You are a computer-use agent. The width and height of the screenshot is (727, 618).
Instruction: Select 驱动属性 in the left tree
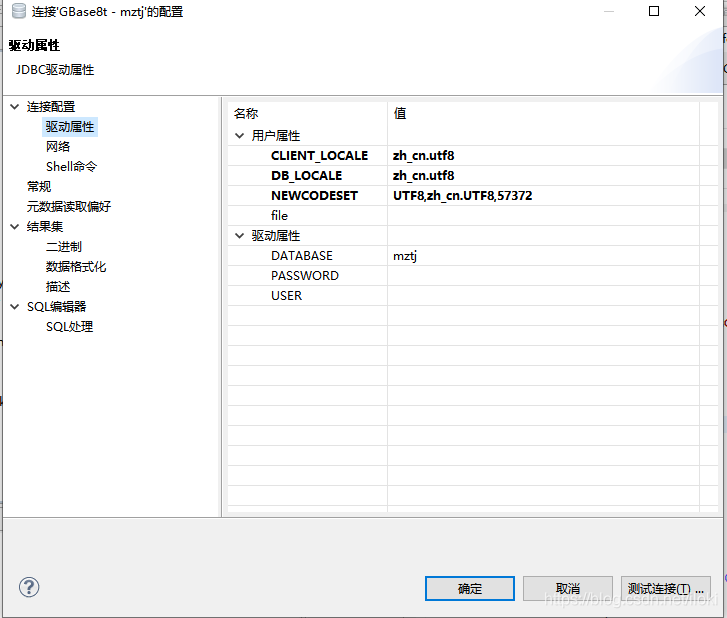pos(70,127)
